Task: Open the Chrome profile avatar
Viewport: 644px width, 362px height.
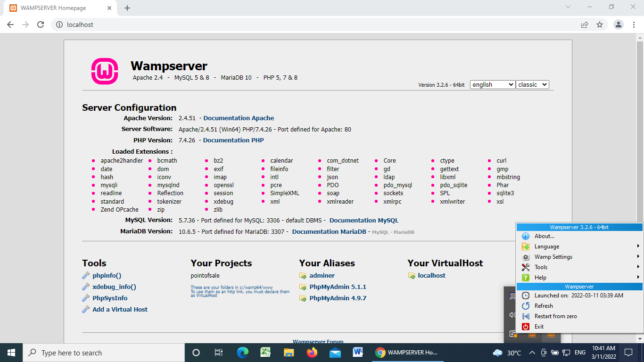Action: coord(619,25)
